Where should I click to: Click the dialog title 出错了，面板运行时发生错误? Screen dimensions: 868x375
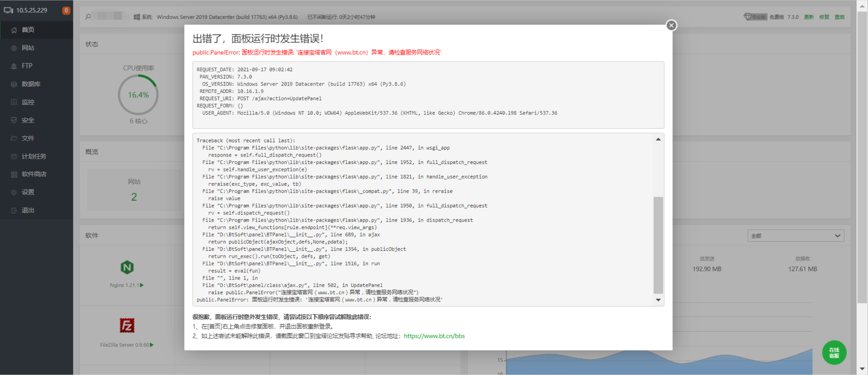click(x=258, y=39)
